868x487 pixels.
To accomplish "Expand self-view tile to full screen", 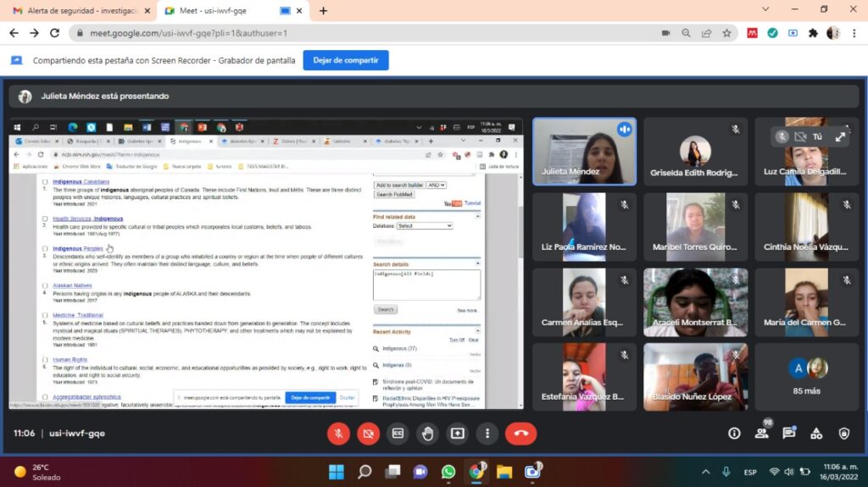I will (x=840, y=136).
